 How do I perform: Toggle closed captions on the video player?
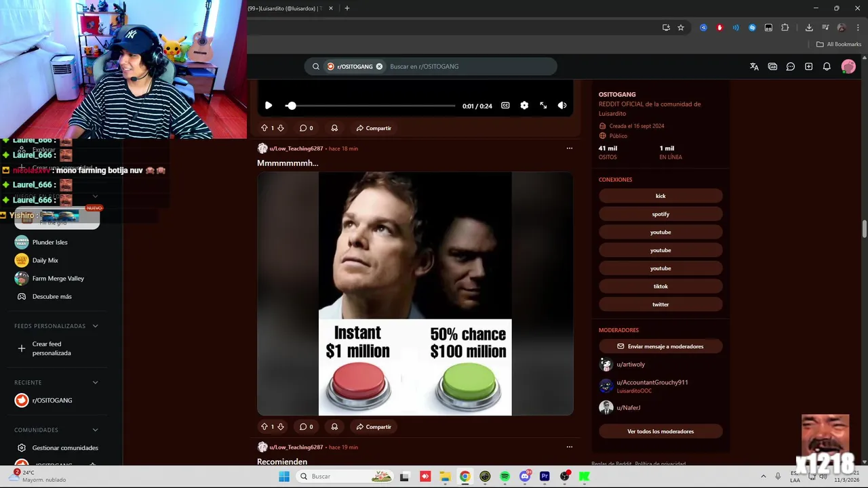[x=505, y=106]
